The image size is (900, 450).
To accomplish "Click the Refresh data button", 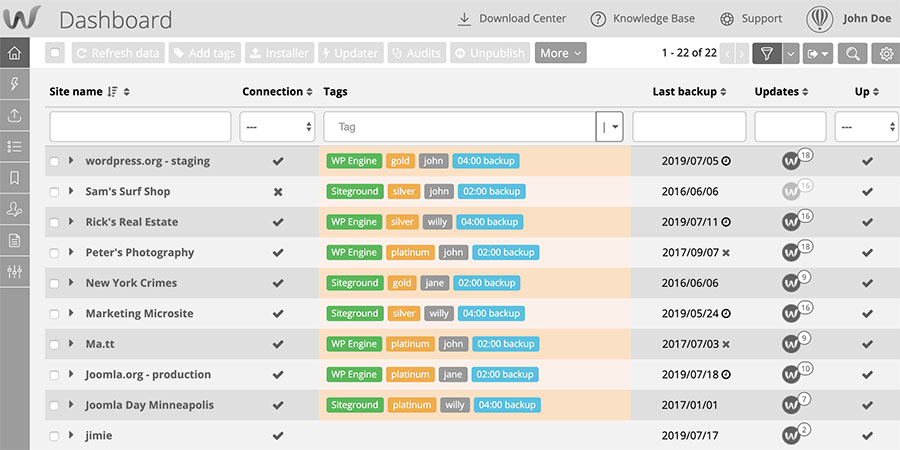I will 118,53.
